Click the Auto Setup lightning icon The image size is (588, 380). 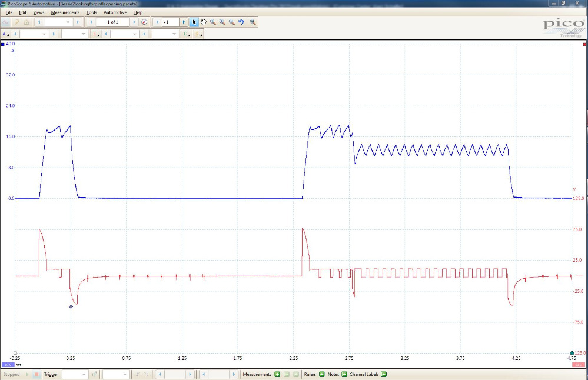point(16,22)
